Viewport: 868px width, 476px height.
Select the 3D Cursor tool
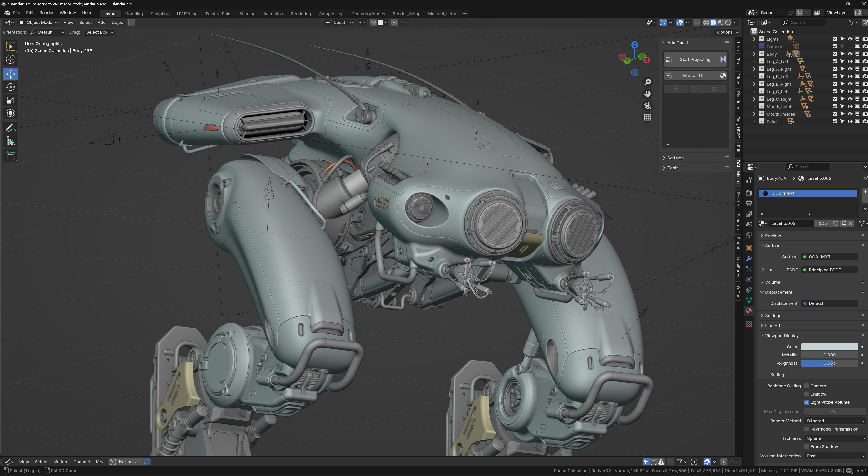(10, 60)
